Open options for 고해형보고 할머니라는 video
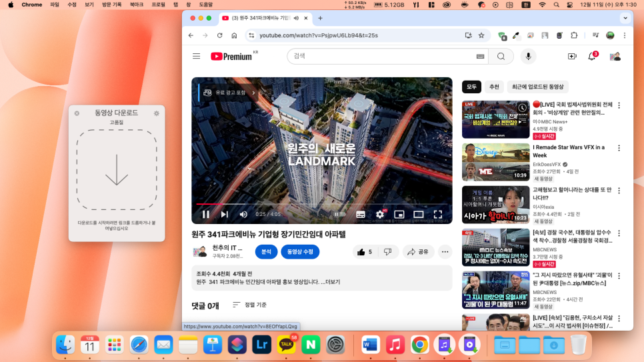The width and height of the screenshot is (644, 362). [x=619, y=191]
